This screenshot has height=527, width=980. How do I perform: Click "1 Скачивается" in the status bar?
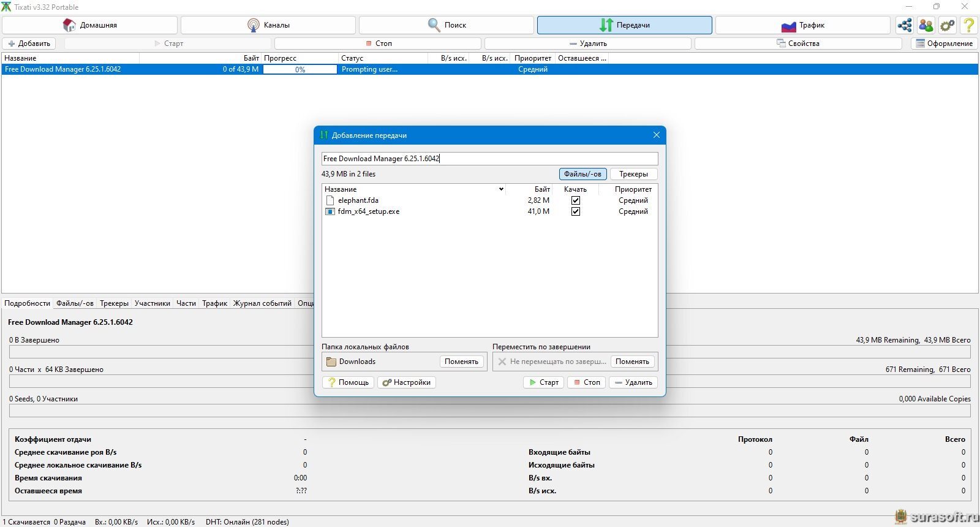[x=26, y=522]
